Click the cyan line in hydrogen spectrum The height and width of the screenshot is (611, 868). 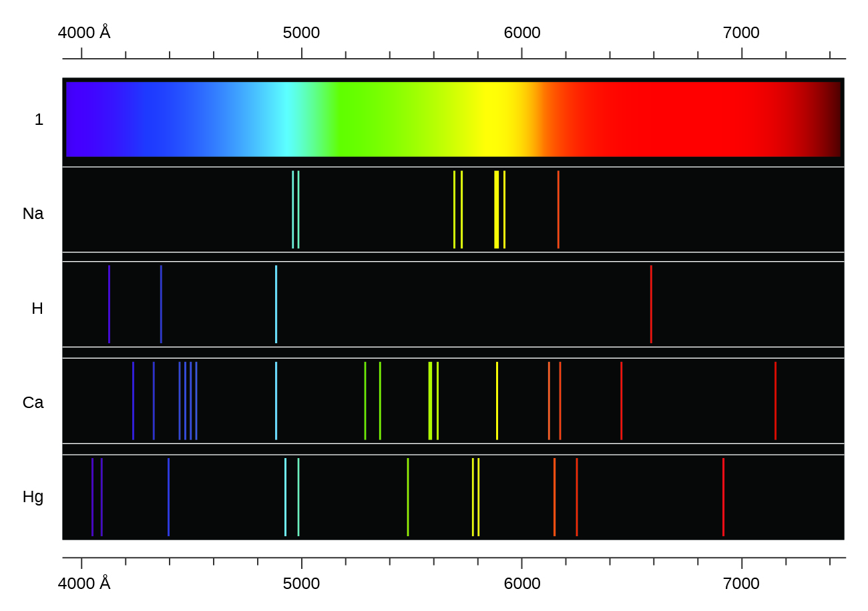pos(276,304)
